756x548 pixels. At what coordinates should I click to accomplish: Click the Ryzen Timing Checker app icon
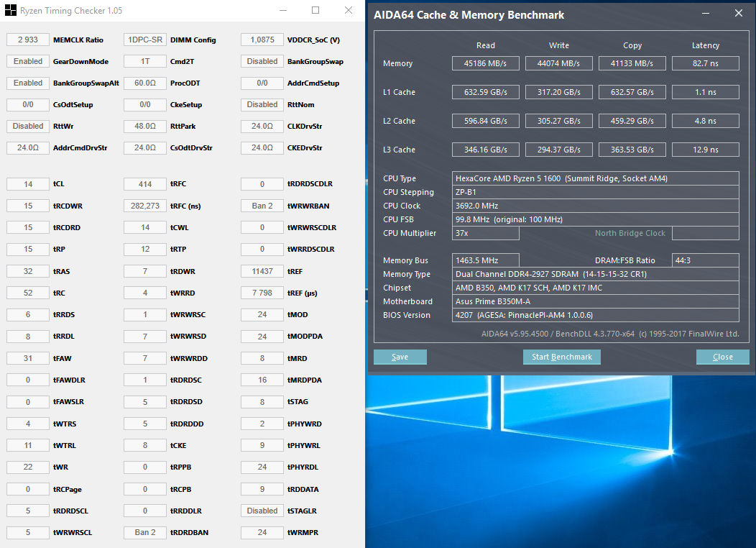point(11,10)
